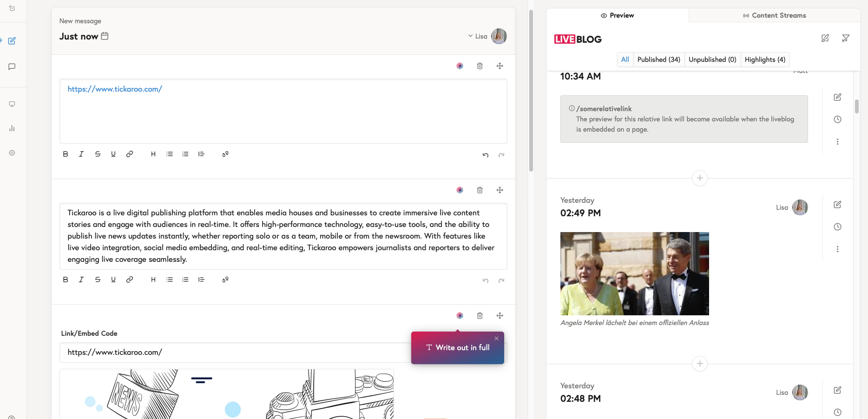Open history clock for 10:34 AM post
868x419 pixels.
pyautogui.click(x=838, y=120)
